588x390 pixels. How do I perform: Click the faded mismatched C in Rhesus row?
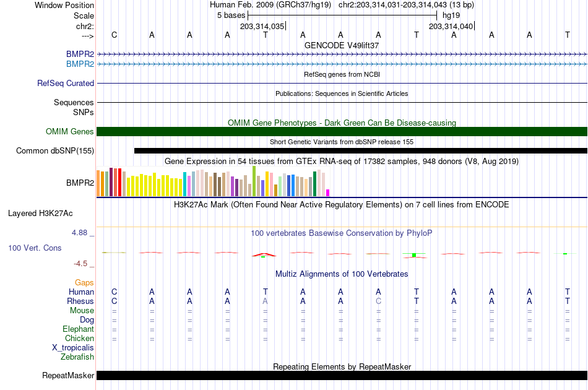[x=378, y=301]
